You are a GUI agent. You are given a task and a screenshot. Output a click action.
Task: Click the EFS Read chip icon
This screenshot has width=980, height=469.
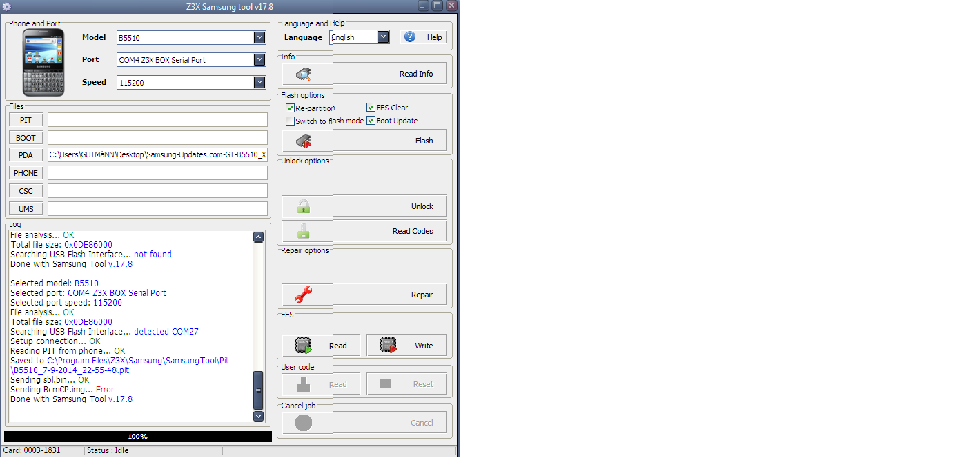click(x=304, y=346)
